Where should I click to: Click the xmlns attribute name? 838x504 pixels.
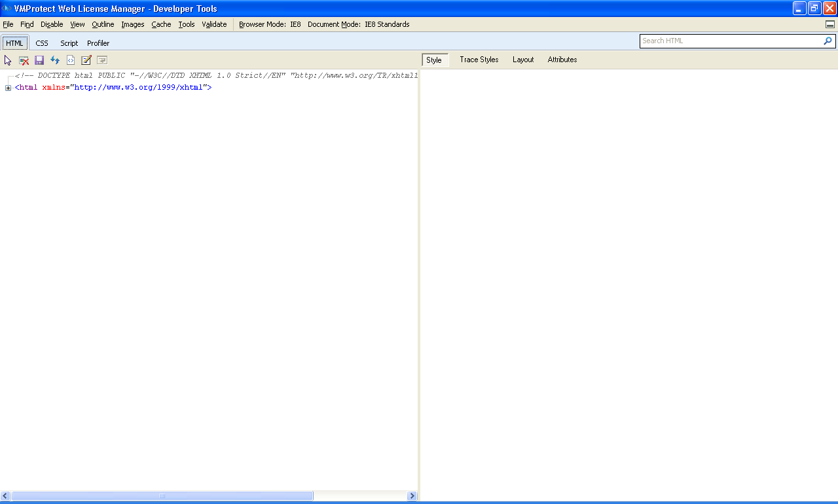54,88
